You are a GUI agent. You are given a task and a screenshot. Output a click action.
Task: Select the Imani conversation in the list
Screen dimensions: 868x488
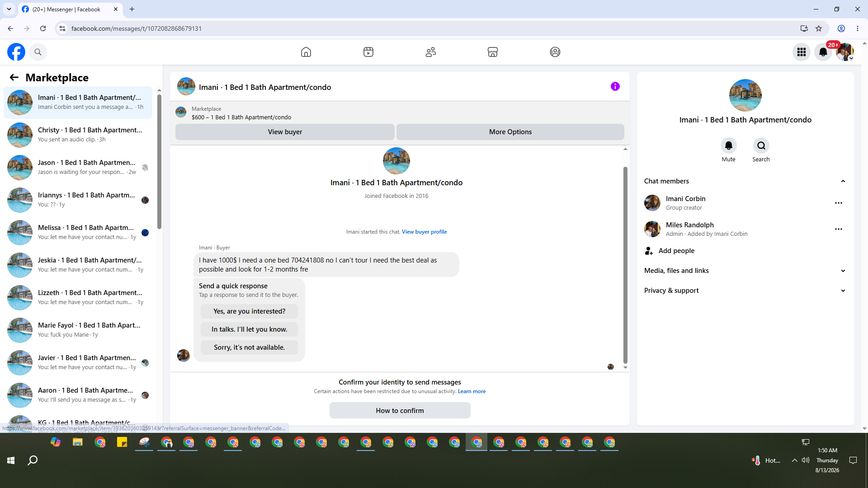pyautogui.click(x=78, y=103)
